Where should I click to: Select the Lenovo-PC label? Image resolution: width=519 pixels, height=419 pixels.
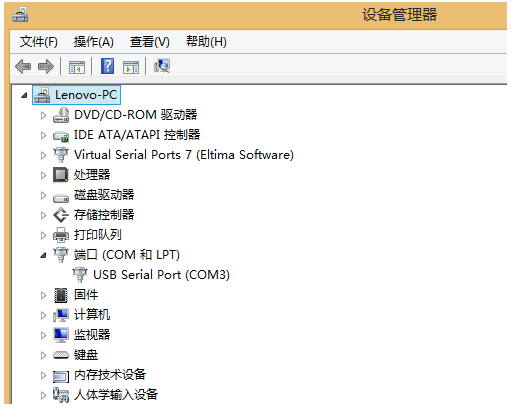[x=86, y=95]
